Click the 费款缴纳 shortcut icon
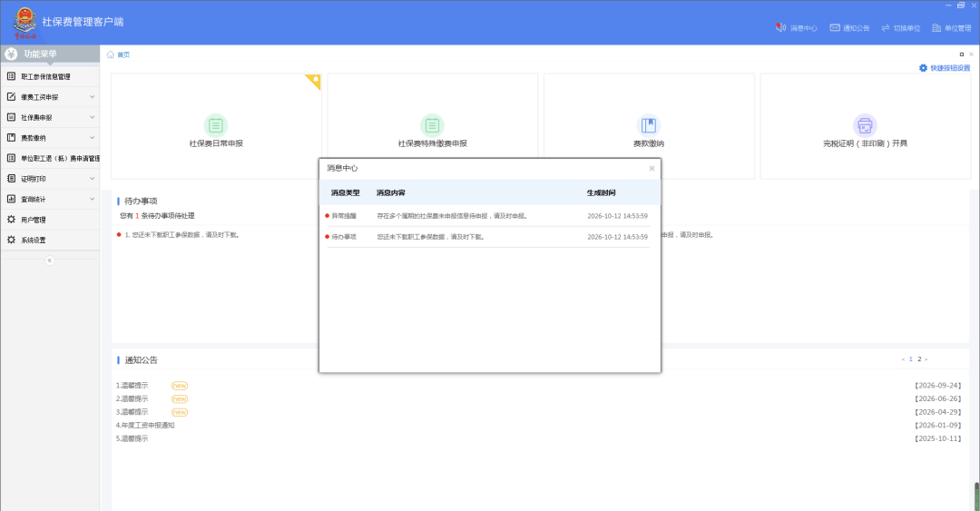This screenshot has width=980, height=511. pyautogui.click(x=648, y=126)
